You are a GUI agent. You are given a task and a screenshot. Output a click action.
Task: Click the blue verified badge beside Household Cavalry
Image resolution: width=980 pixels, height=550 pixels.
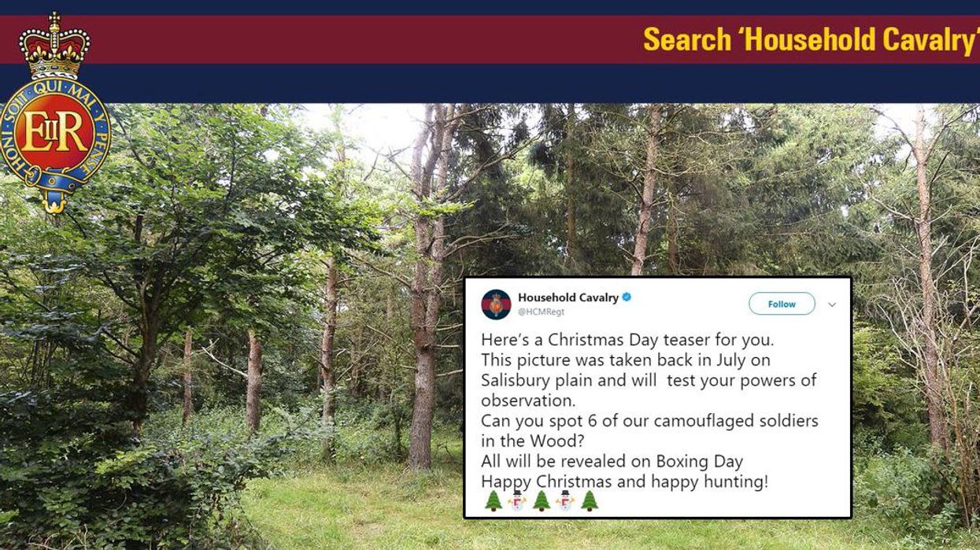coord(627,297)
